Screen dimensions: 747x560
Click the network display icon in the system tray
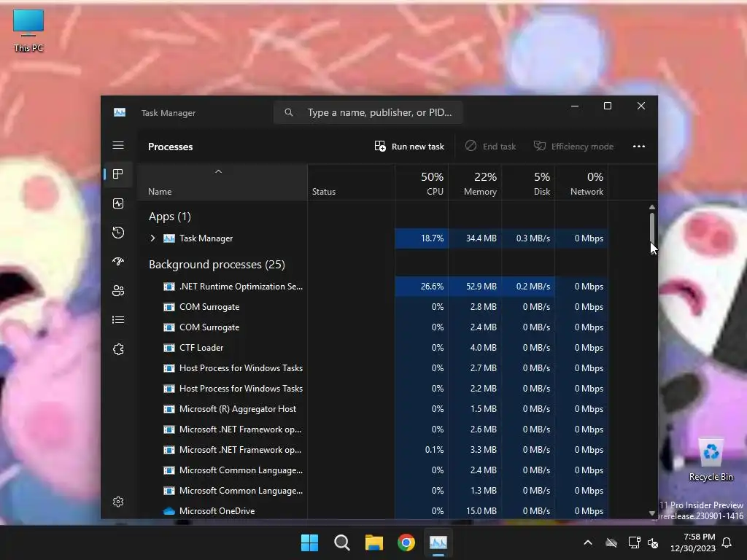click(x=634, y=542)
